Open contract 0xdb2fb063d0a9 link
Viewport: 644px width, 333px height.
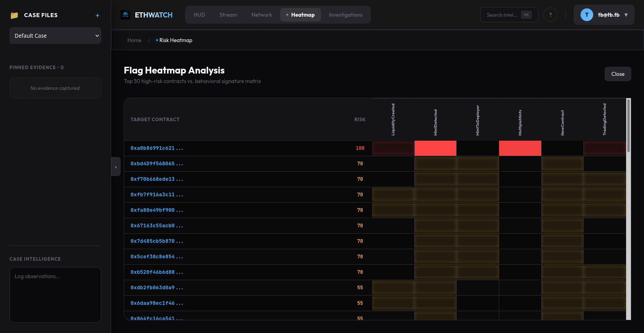157,288
